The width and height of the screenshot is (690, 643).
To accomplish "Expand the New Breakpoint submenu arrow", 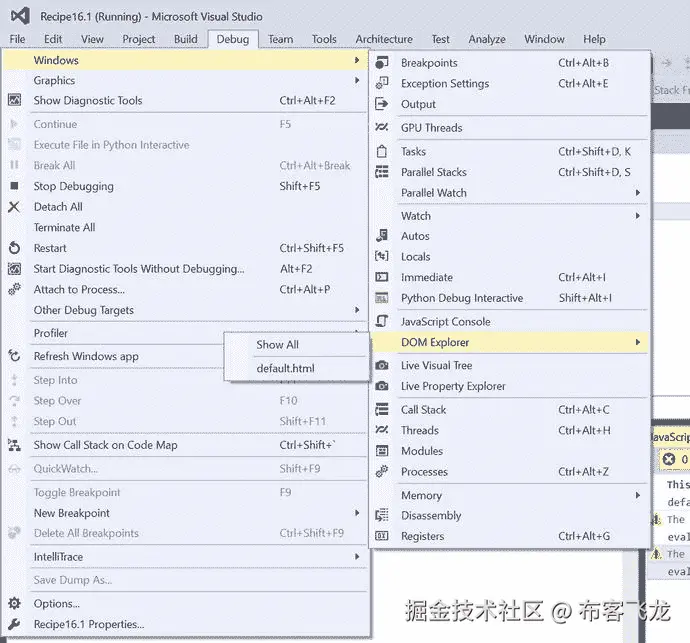I will point(357,513).
